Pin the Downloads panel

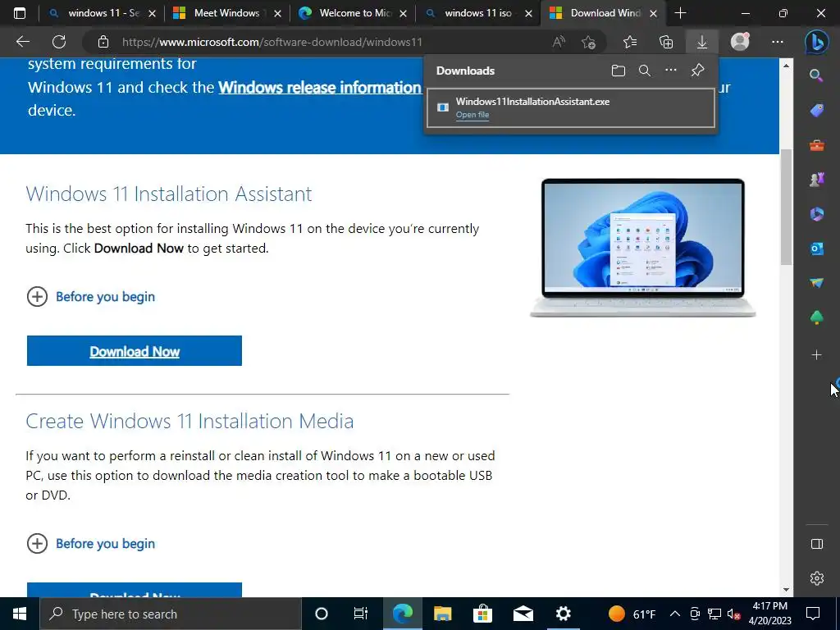point(697,71)
